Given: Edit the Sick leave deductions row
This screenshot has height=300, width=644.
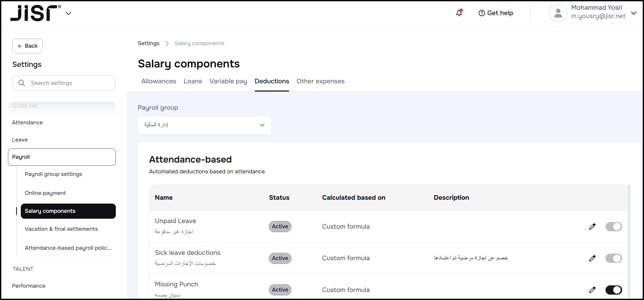Looking at the screenshot, I should 592,258.
